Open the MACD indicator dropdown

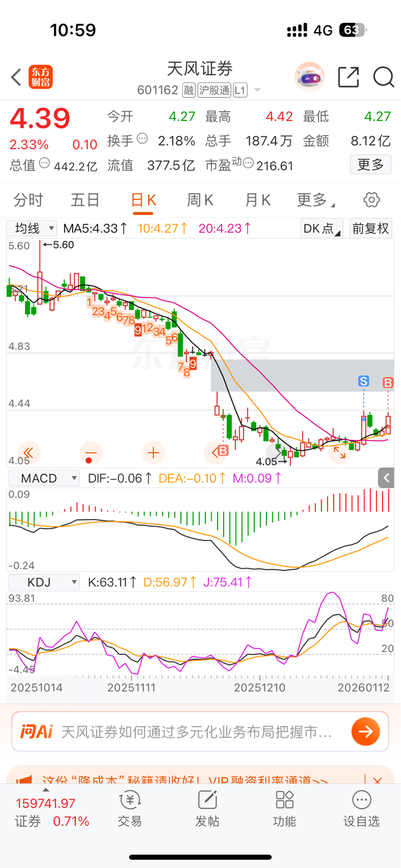tap(43, 478)
